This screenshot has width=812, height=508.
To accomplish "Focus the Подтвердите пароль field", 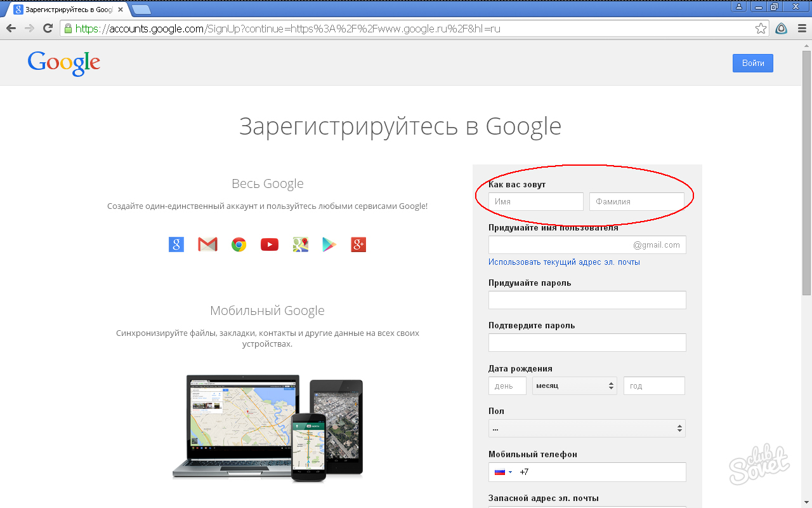I will [587, 342].
